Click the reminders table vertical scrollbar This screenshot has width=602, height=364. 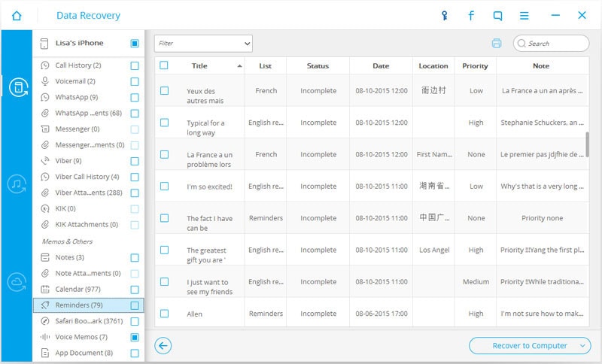coord(587,144)
